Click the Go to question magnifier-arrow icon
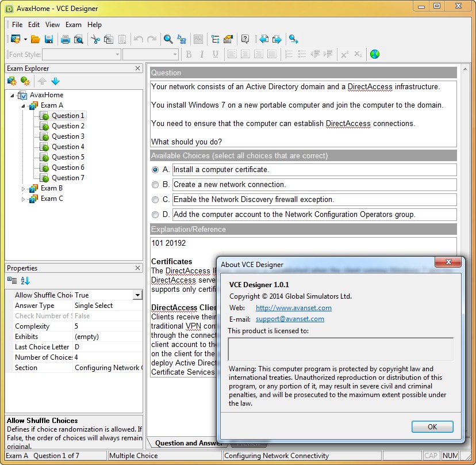The width and height of the screenshot is (476, 465). [294, 39]
